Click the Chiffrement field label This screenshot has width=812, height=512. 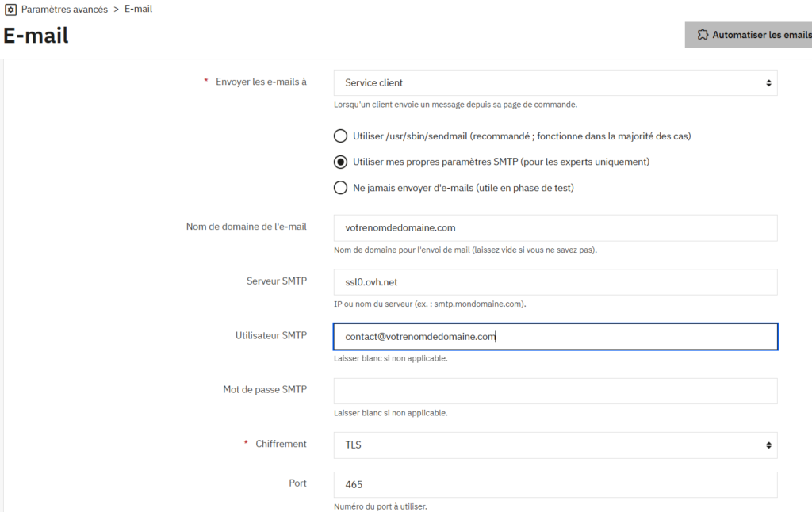281,445
